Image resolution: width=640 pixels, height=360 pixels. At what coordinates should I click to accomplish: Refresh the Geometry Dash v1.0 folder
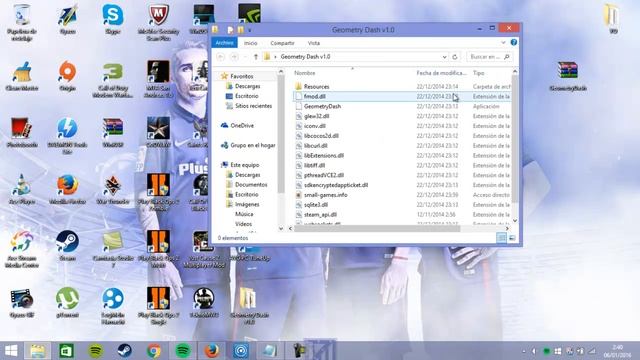(x=455, y=57)
